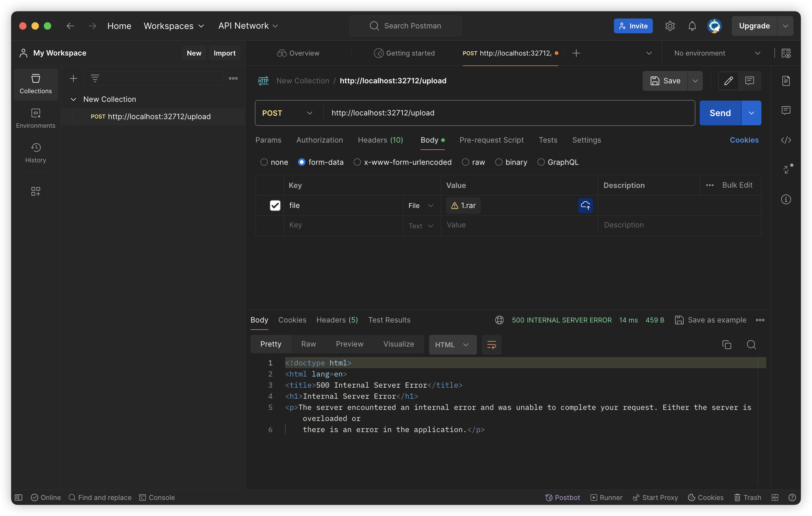Toggle word wrap in response viewer
Screen dimensions: 812x516
click(x=491, y=344)
